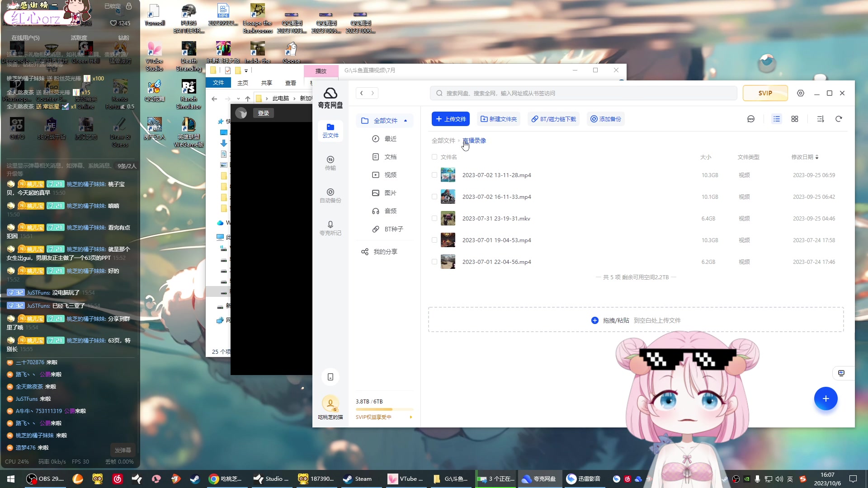Open the 文档 documents section
This screenshot has height=488, width=868.
[384, 157]
